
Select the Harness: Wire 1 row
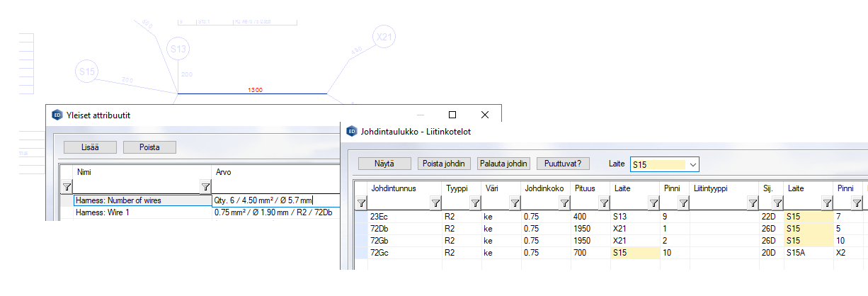click(142, 212)
